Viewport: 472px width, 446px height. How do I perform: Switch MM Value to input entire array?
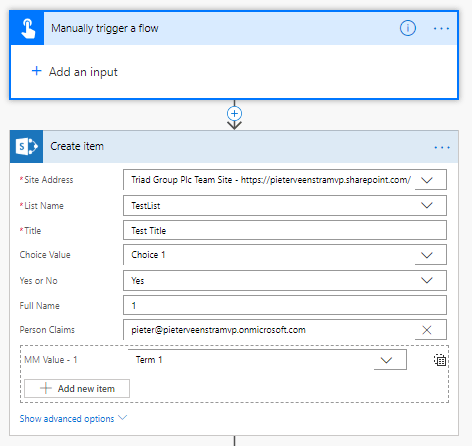click(x=440, y=360)
